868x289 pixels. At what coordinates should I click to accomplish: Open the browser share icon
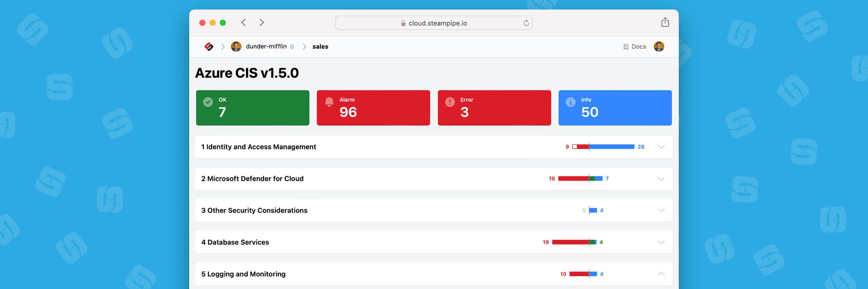pos(665,22)
